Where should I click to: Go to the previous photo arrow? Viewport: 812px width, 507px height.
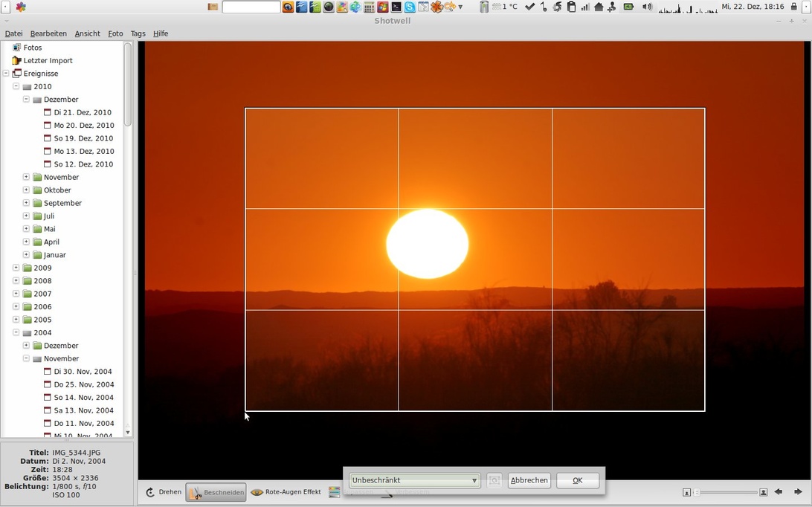click(779, 492)
